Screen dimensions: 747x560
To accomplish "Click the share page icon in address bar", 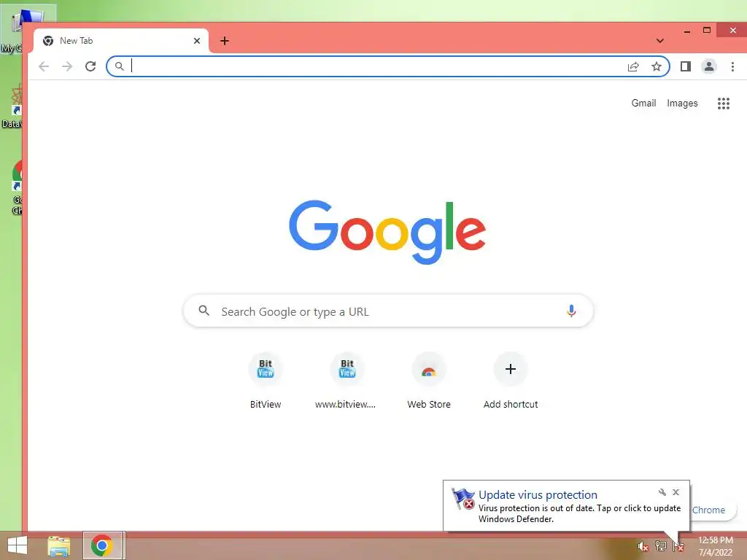I will (633, 66).
